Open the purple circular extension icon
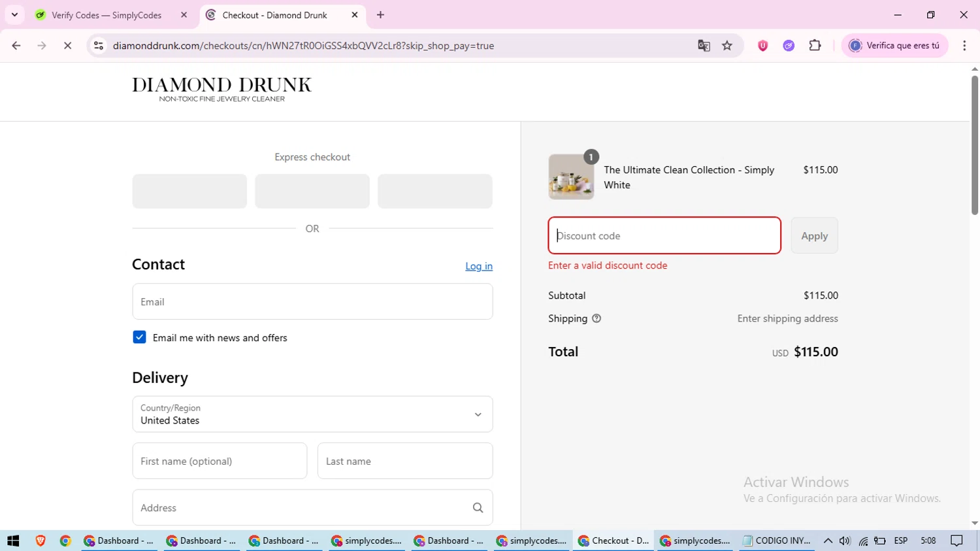The height and width of the screenshot is (551, 980). click(x=789, y=46)
